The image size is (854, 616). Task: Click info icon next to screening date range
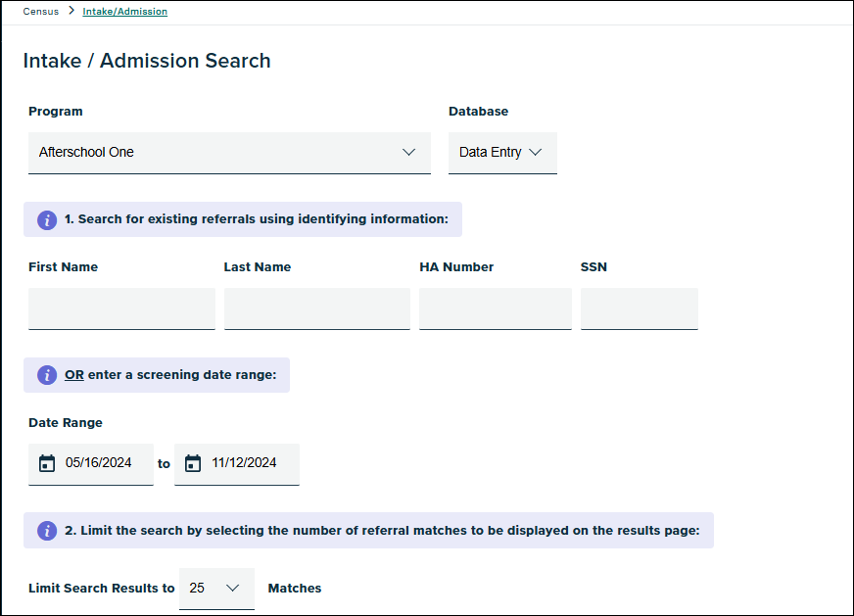[47, 375]
